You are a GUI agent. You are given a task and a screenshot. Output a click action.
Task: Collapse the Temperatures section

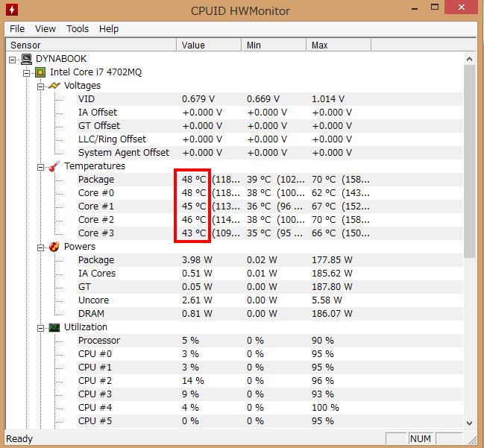click(x=40, y=167)
